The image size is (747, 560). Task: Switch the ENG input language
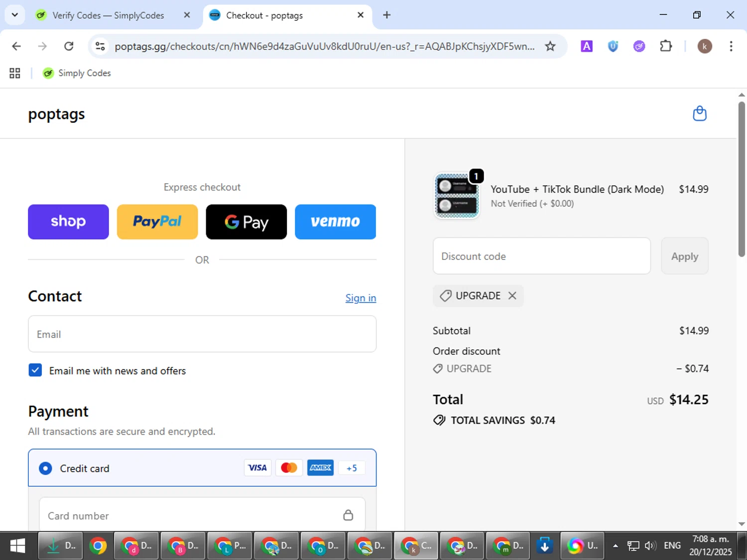click(672, 546)
